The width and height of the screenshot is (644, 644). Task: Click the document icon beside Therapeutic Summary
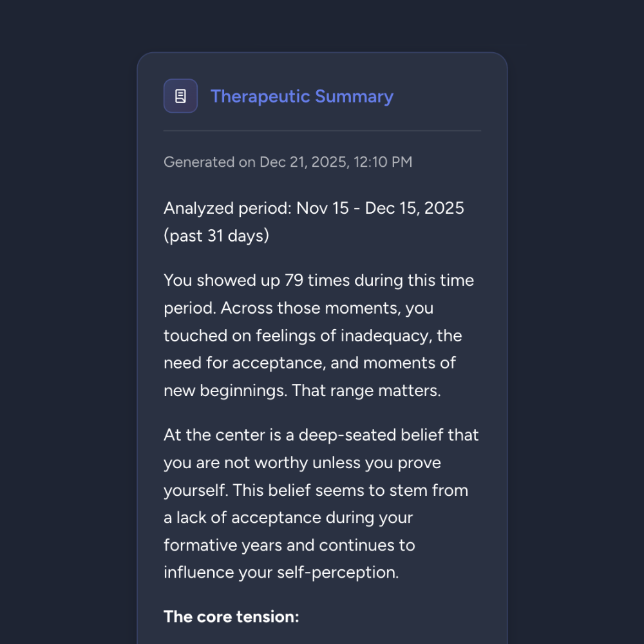(180, 96)
